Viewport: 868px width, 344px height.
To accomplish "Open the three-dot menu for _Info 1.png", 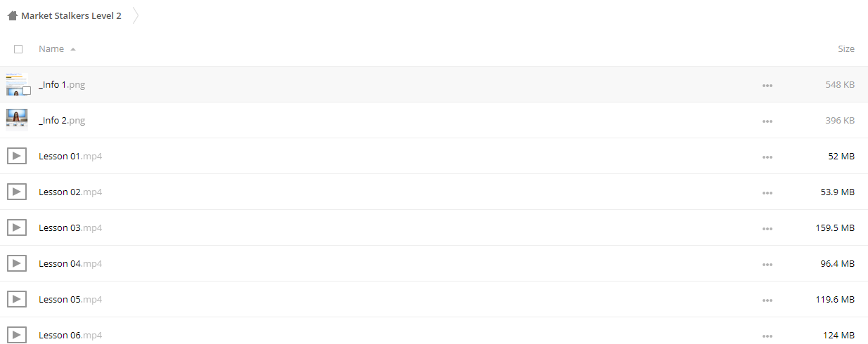I will [767, 85].
